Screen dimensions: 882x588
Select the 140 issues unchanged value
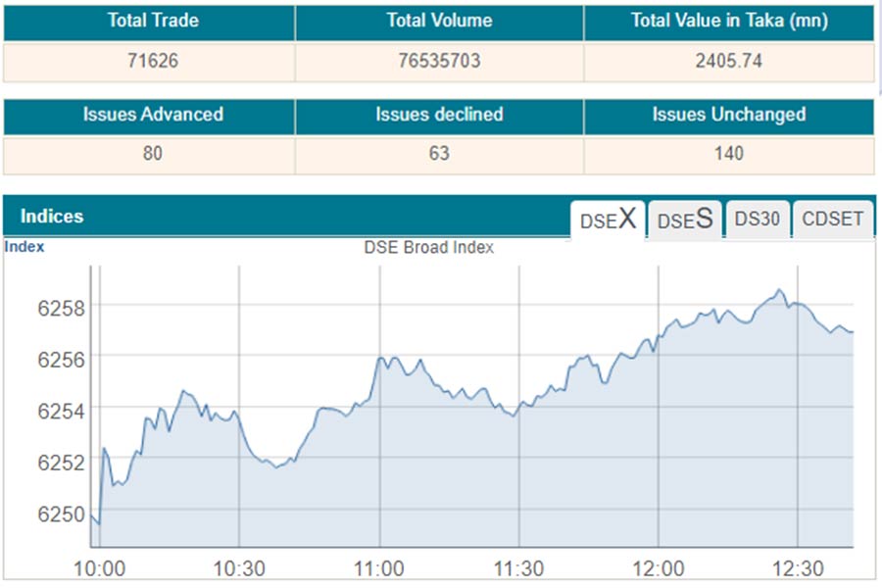pyautogui.click(x=728, y=153)
